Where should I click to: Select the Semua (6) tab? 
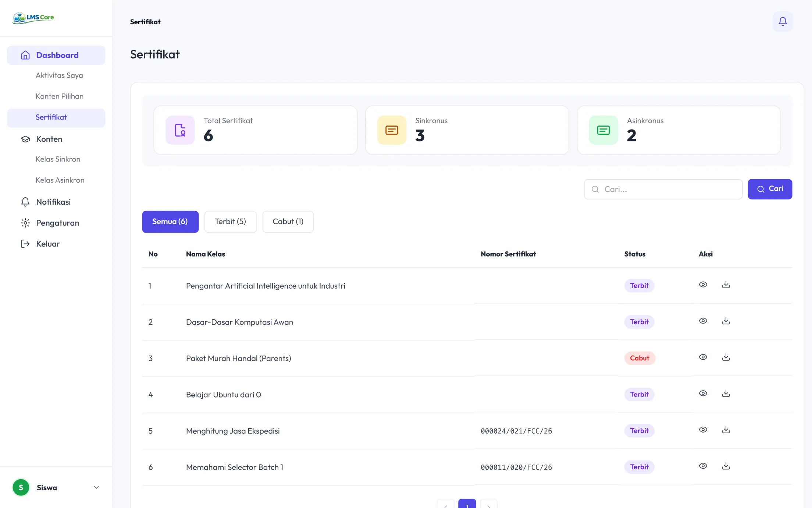coord(170,222)
